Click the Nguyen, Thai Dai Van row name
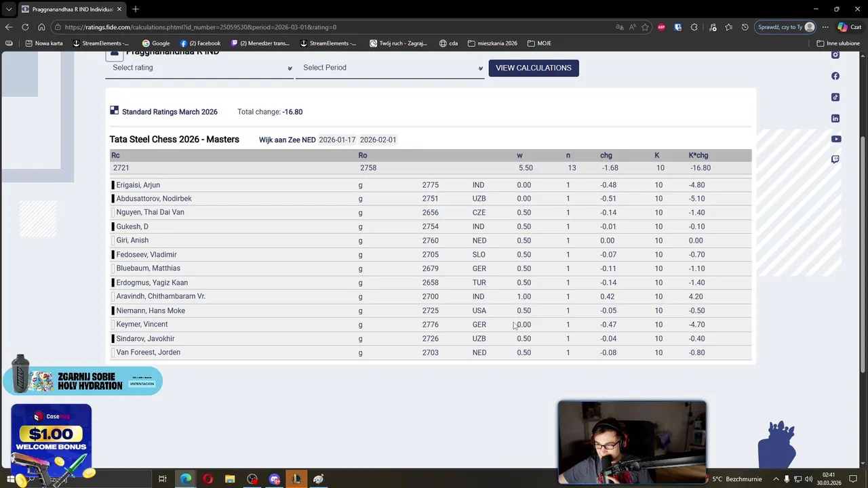 click(x=150, y=212)
